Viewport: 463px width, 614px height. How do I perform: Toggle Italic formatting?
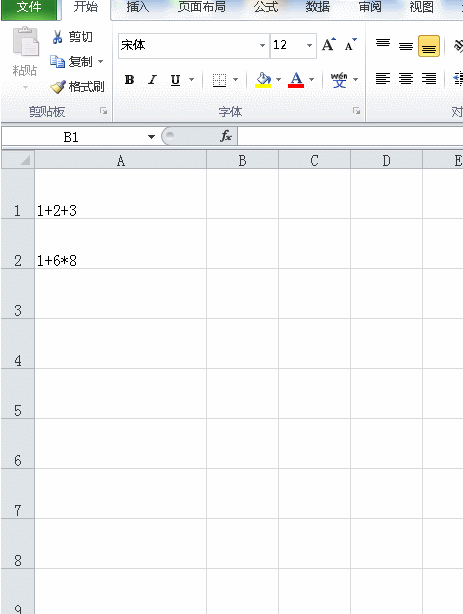tap(152, 80)
